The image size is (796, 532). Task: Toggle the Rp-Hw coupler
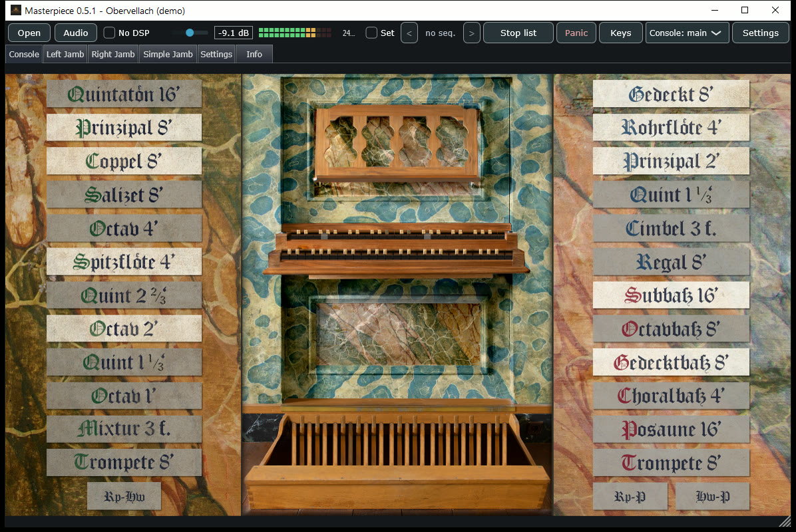tap(124, 496)
